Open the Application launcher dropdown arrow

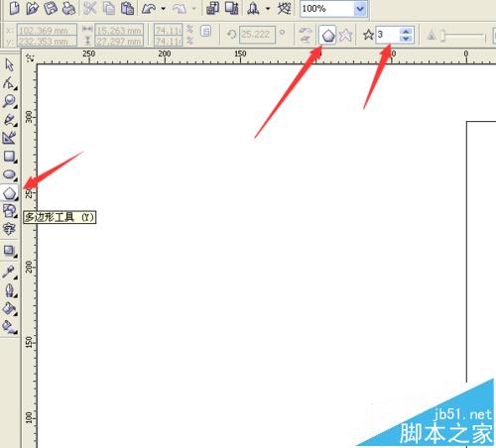[x=268, y=9]
